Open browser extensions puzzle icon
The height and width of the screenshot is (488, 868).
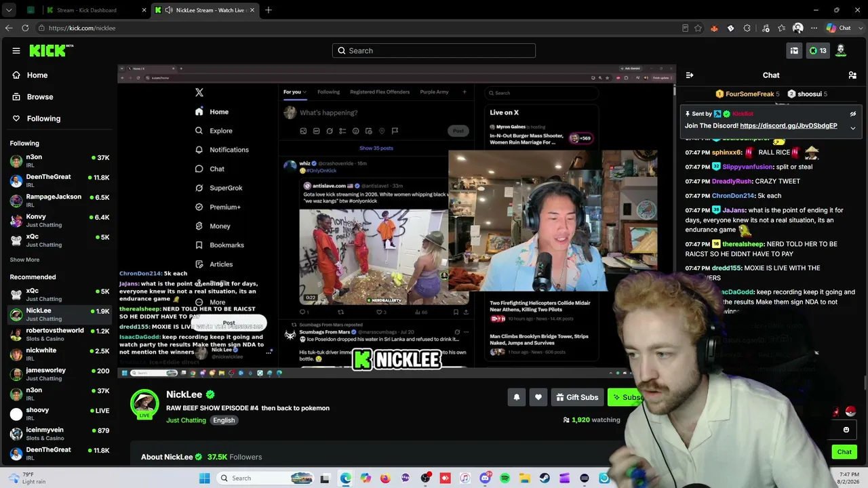pyautogui.click(x=747, y=28)
